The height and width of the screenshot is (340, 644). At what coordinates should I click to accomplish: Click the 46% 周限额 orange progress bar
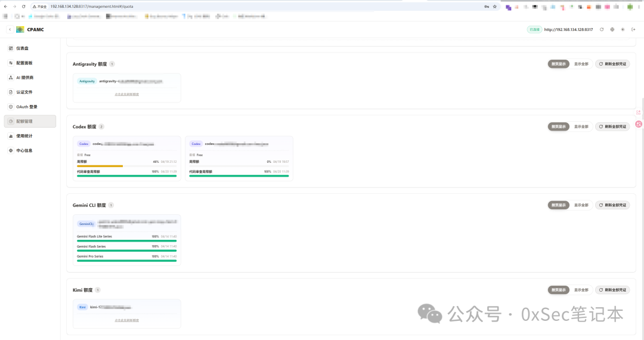[x=126, y=166]
